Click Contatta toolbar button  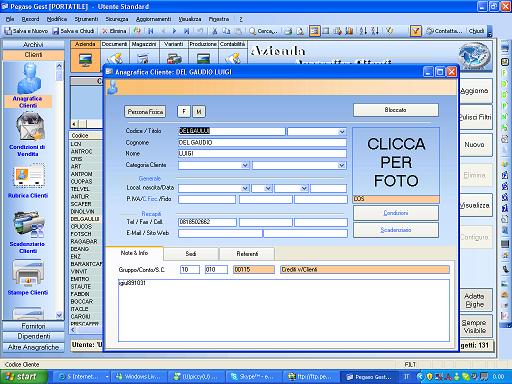coord(445,31)
